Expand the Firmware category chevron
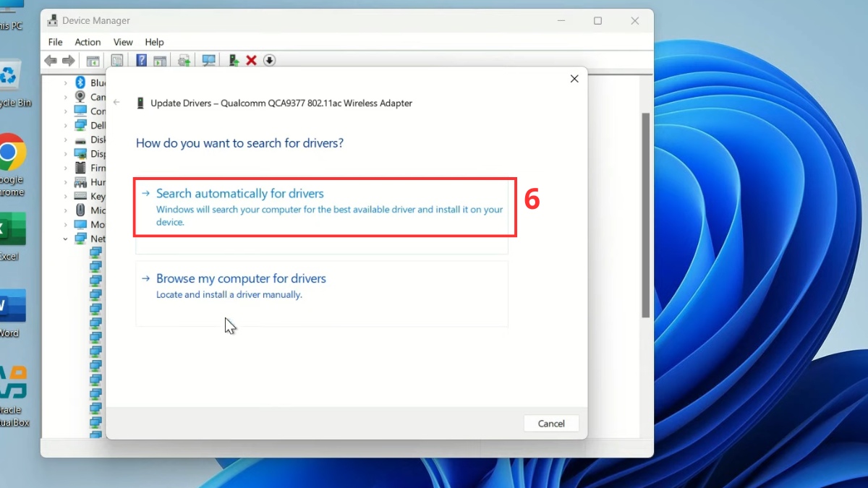Viewport: 868px width, 488px height. 65,168
